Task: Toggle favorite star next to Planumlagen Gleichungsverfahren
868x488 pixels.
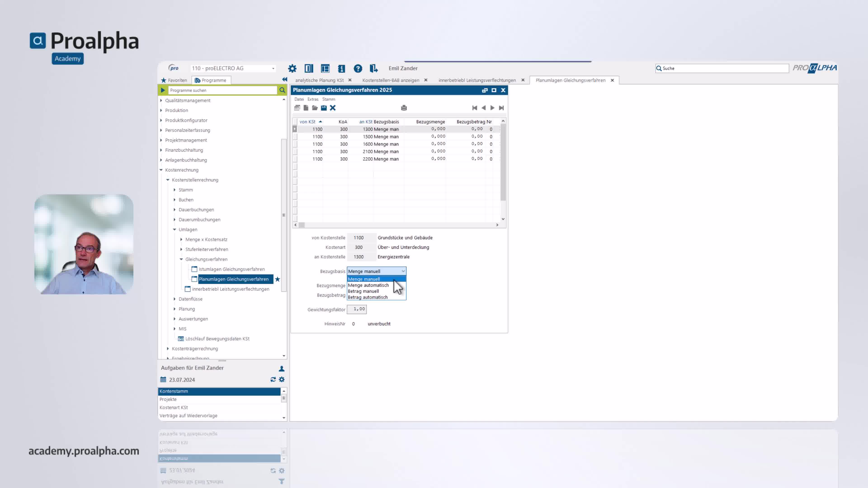Action: click(277, 279)
